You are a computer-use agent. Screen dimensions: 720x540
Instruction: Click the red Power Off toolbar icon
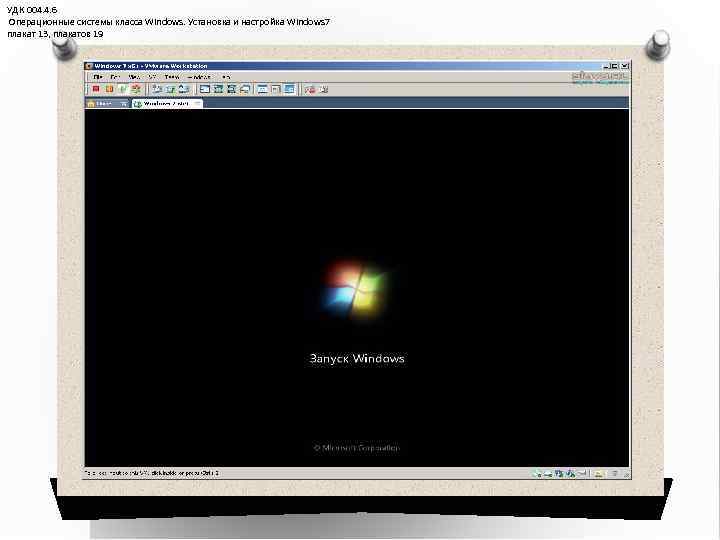(x=96, y=89)
